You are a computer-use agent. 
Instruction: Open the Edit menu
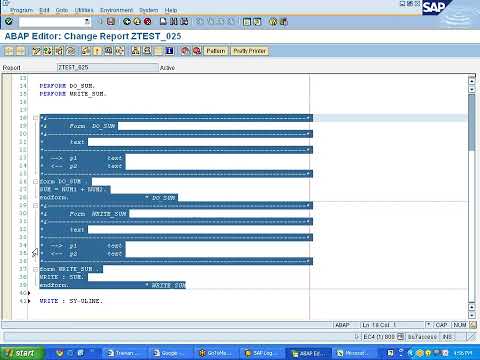tap(44, 10)
